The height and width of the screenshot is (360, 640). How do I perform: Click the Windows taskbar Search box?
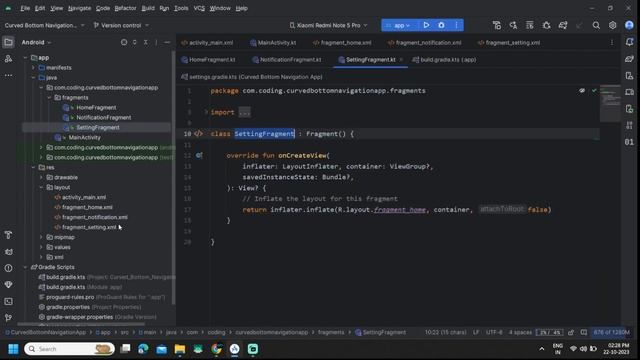click(x=69, y=349)
